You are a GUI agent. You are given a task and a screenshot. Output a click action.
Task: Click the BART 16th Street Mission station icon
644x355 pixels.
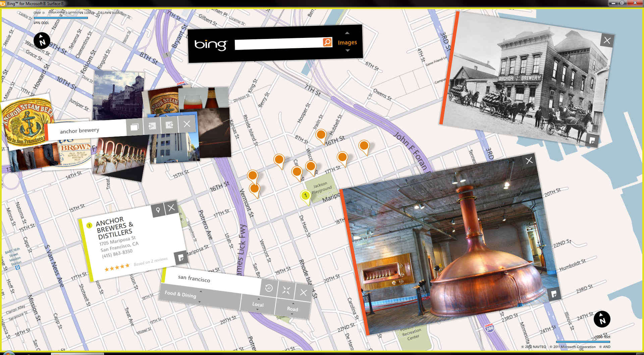pyautogui.click(x=18, y=267)
